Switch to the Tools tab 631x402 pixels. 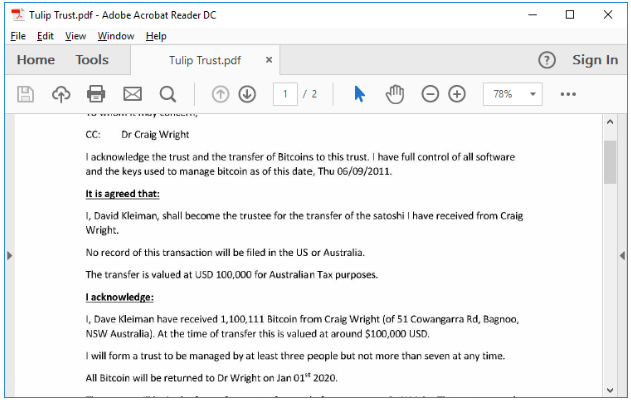[92, 60]
